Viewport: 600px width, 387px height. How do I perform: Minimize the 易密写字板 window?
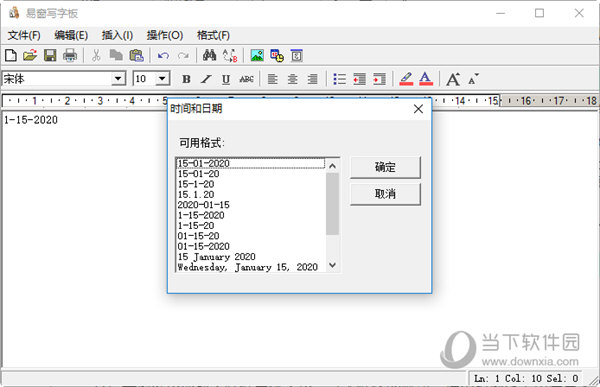501,13
